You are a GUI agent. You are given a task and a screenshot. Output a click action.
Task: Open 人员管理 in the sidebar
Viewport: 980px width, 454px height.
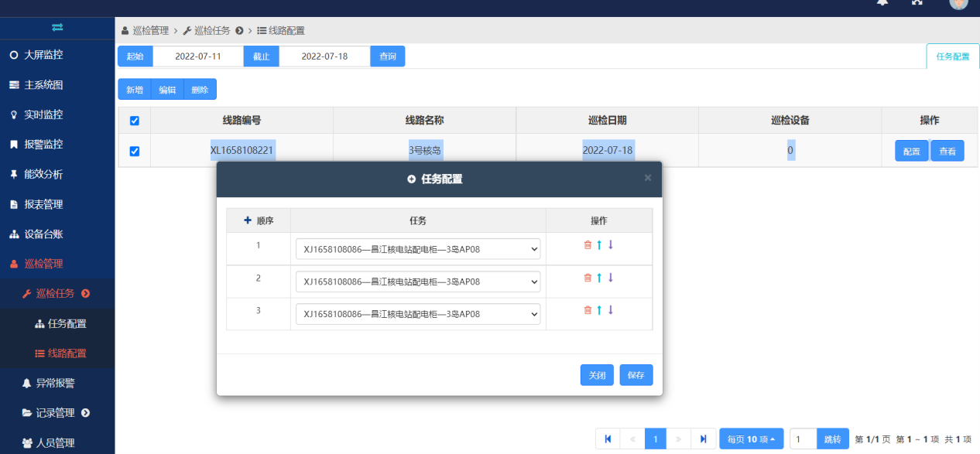[54, 442]
